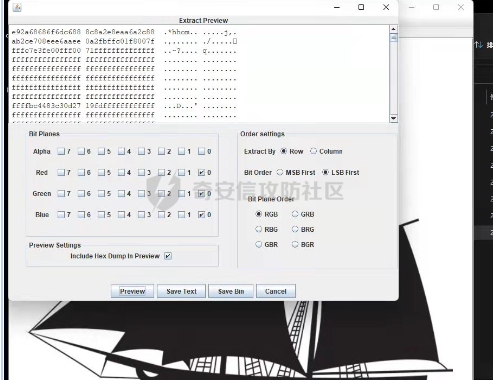The image size is (493, 380).
Task: Enable the Alpha bit 7 checkbox
Action: [61, 152]
